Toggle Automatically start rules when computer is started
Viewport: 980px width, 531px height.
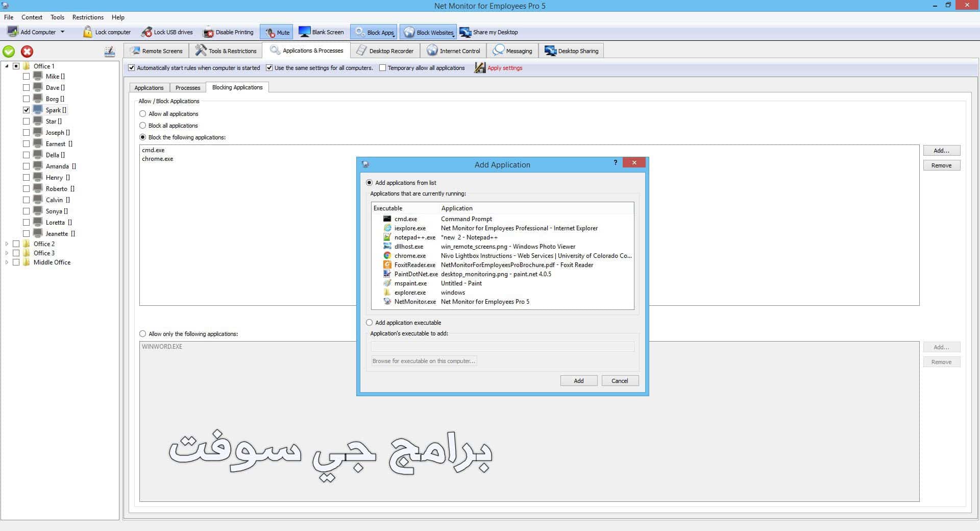[x=132, y=67]
